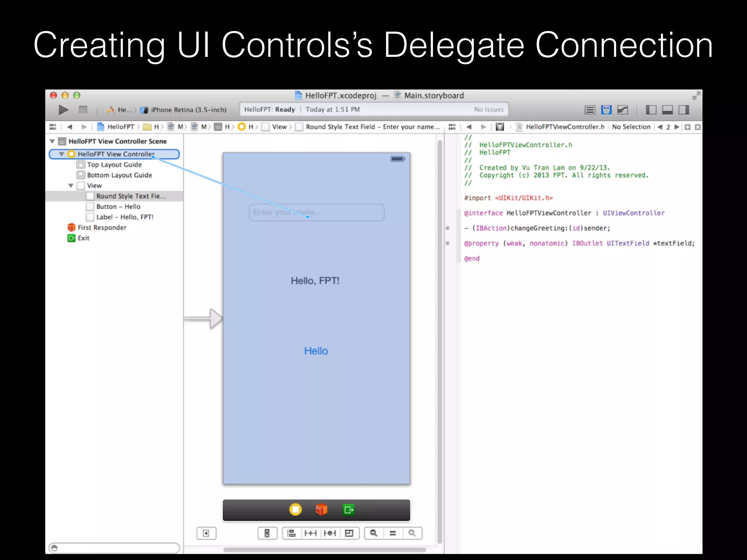This screenshot has height=560, width=747.
Task: Stop the running app with Stop button
Action: 83,109
